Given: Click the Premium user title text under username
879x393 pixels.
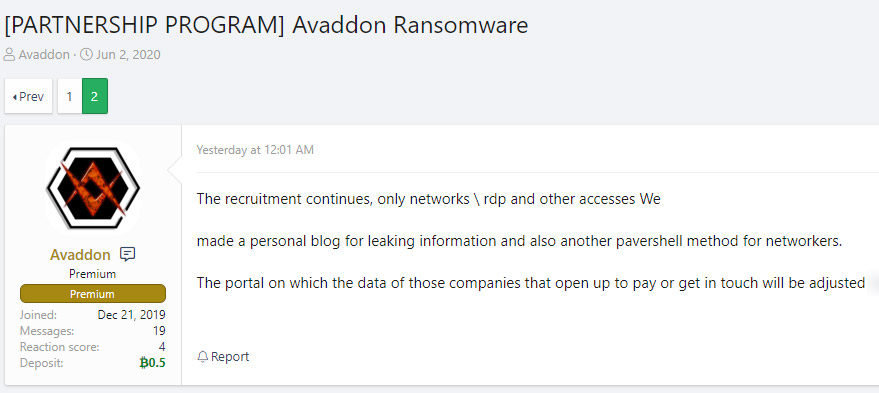Looking at the screenshot, I should pos(92,274).
